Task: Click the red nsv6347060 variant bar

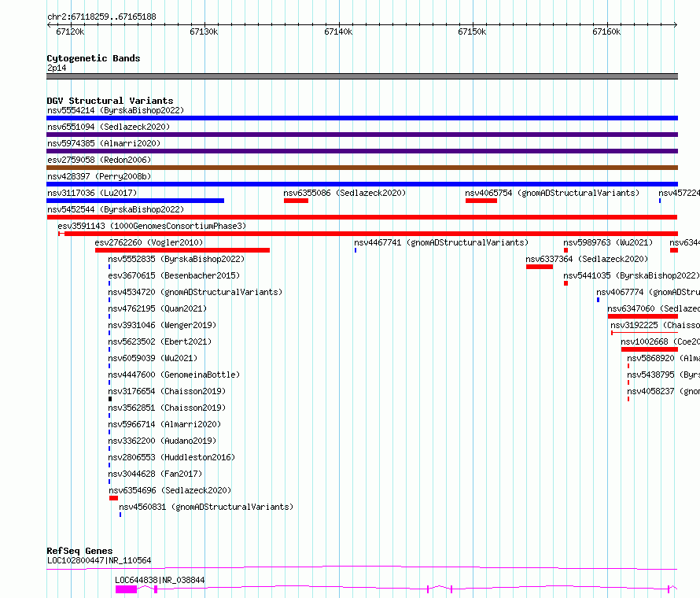Action: tap(643, 316)
